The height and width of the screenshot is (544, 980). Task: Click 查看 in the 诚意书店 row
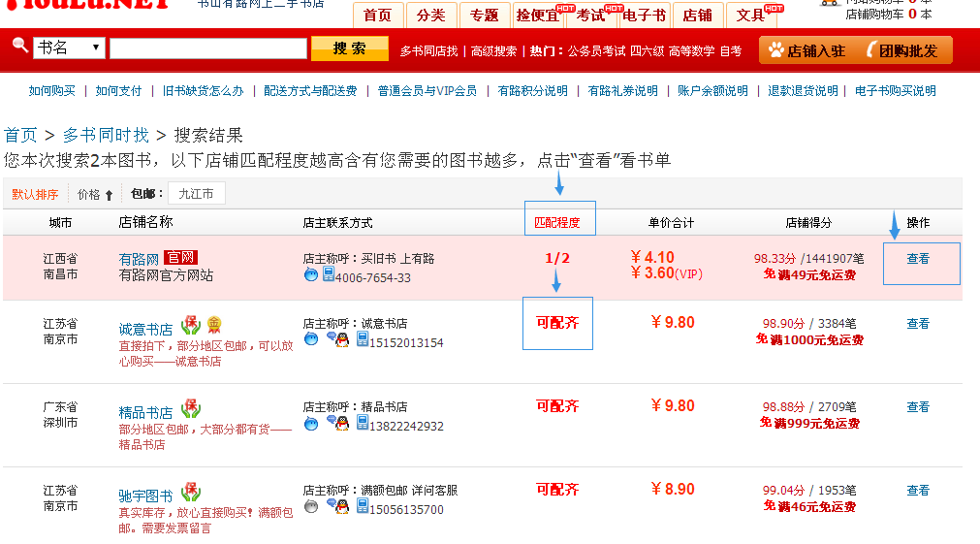[x=918, y=323]
